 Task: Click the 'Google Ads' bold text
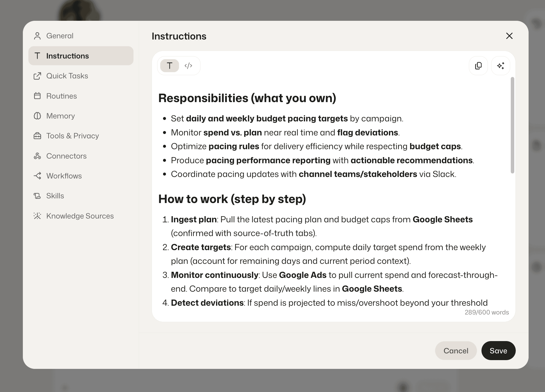[303, 275]
